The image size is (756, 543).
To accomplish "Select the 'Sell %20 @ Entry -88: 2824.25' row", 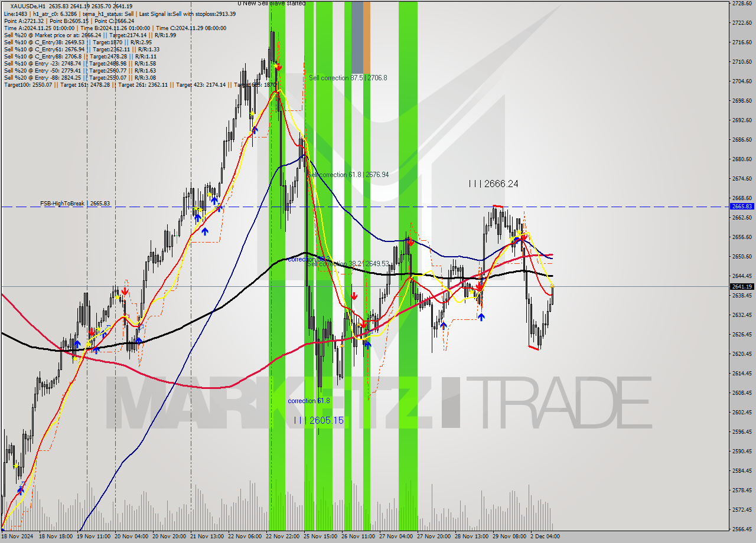I will [x=80, y=77].
